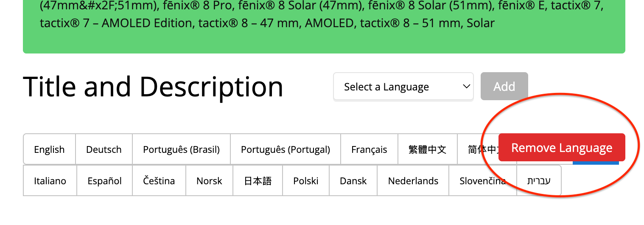
Task: Click the gray Add button
Action: (504, 87)
